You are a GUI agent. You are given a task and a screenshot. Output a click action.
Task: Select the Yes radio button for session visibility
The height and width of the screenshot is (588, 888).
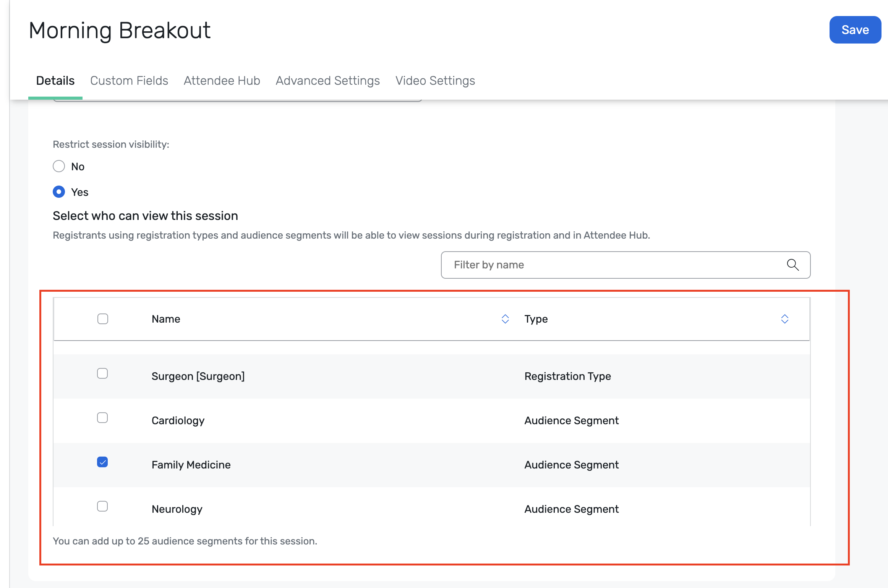point(59,192)
